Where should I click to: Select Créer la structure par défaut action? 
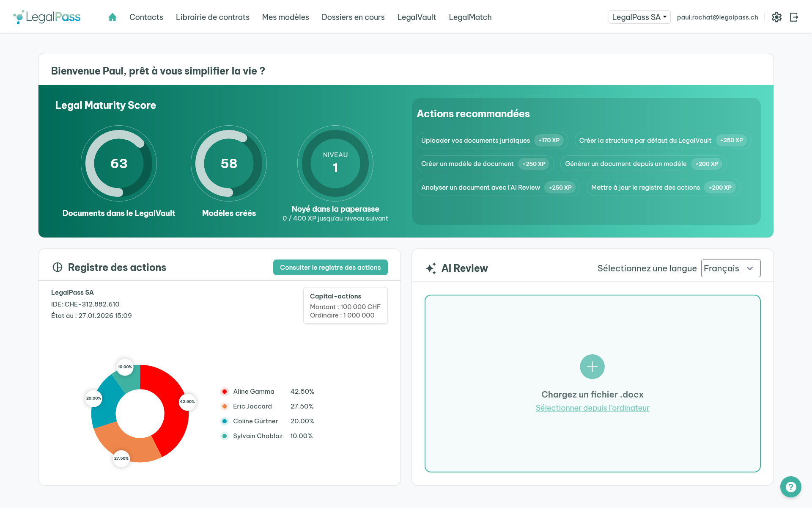(x=663, y=140)
